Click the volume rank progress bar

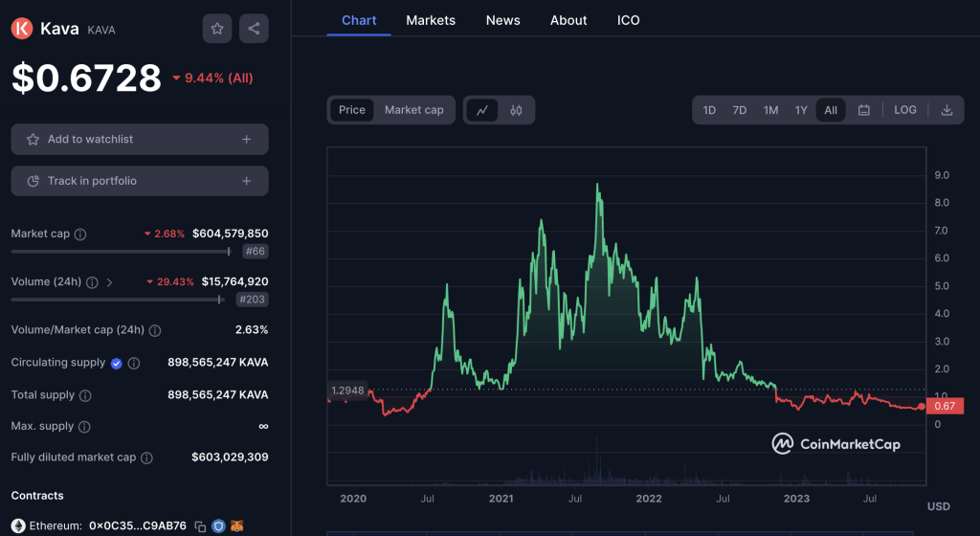[117, 300]
